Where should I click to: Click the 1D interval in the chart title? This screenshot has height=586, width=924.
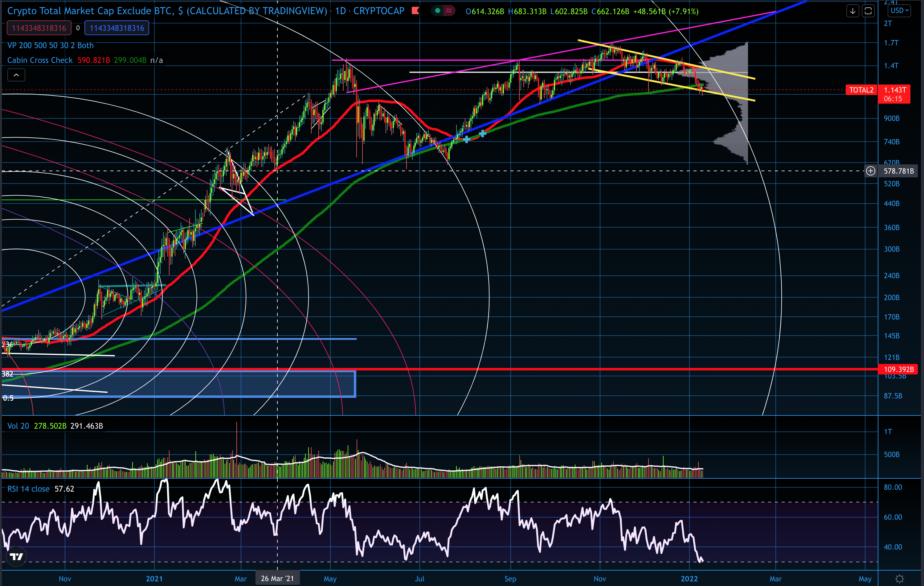point(340,11)
